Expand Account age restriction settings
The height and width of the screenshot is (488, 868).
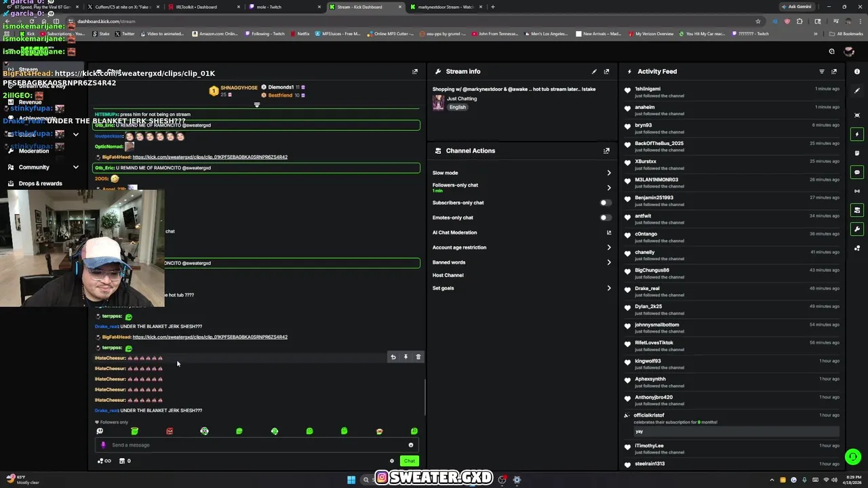pos(608,247)
